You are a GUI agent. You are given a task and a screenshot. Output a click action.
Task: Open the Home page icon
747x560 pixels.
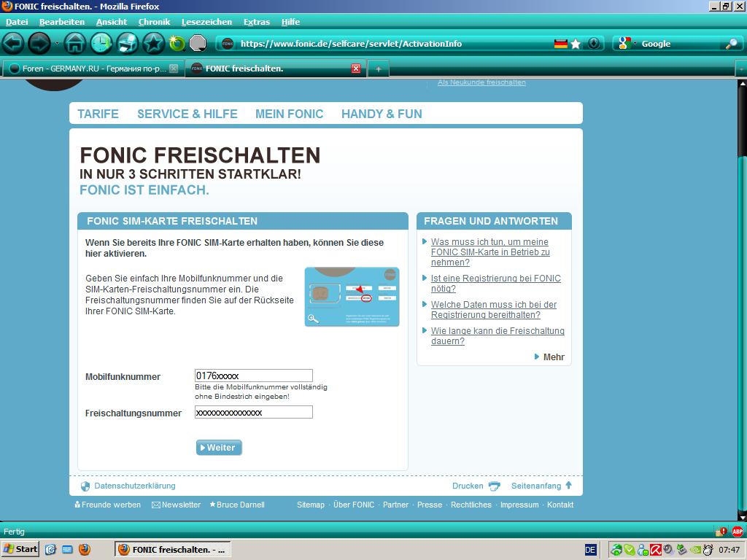(x=75, y=43)
